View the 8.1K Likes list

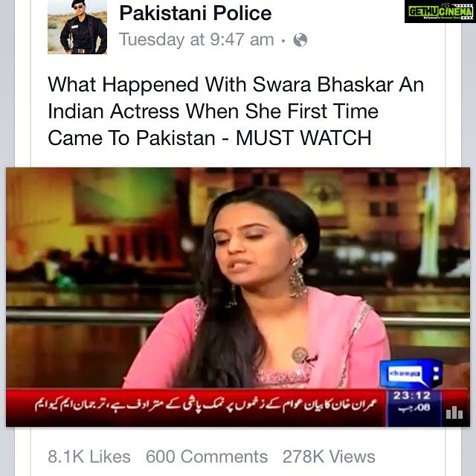tap(89, 457)
